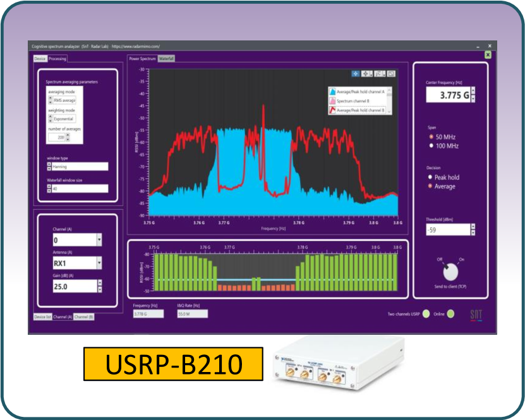Switch to the Device list tab
Screen dimensions: 525x420
tap(43, 316)
